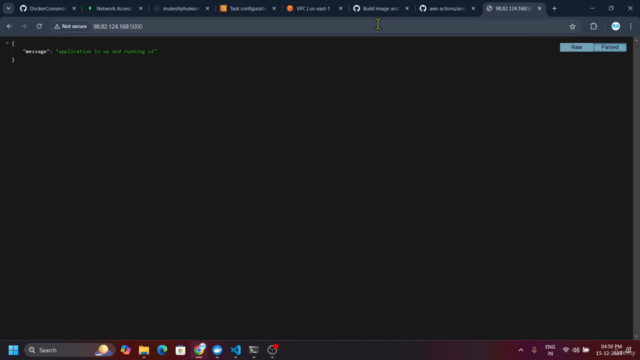The image size is (640, 360).
Task: Open the Chrome three-dot menu
Action: click(x=631, y=26)
